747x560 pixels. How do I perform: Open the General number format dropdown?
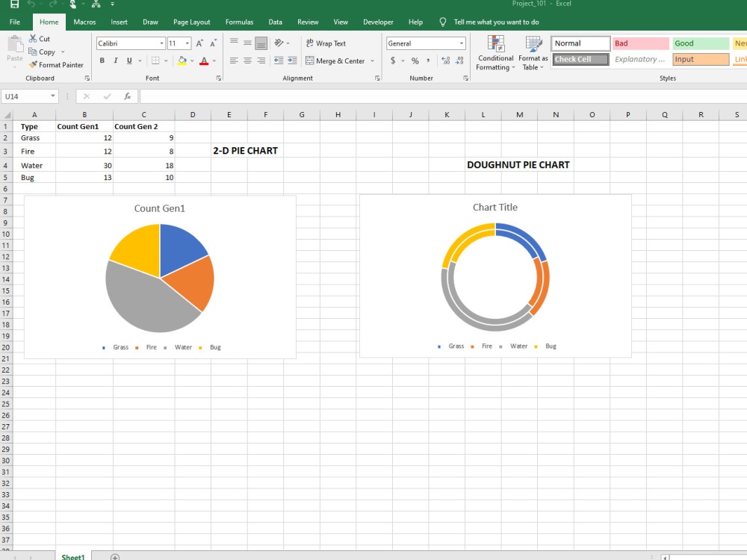pos(461,43)
